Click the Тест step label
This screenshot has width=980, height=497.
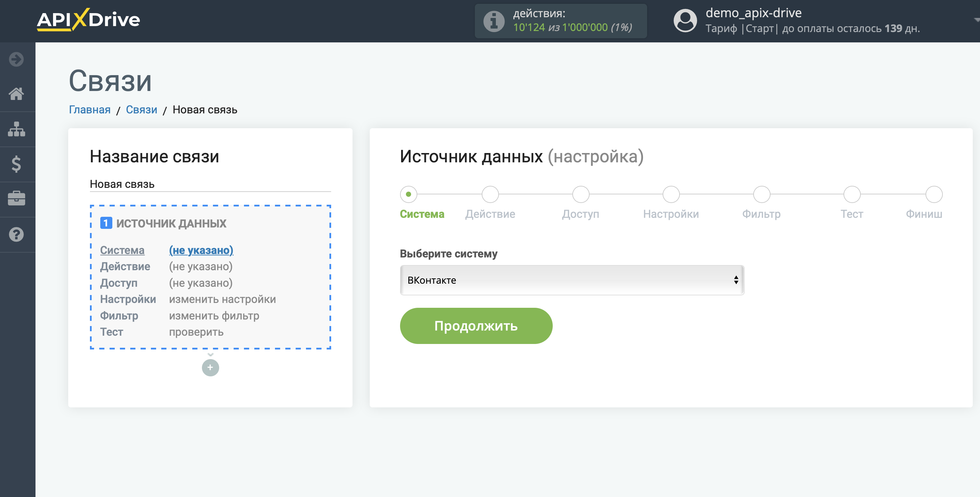(852, 214)
